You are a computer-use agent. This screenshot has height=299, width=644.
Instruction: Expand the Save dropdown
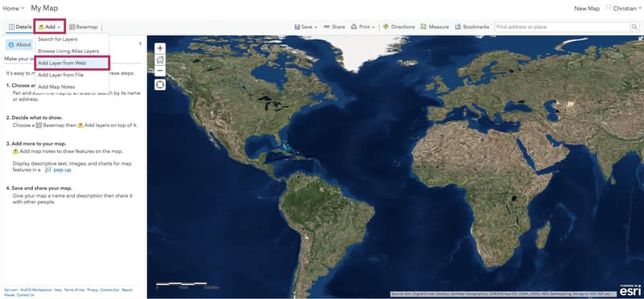tap(306, 27)
